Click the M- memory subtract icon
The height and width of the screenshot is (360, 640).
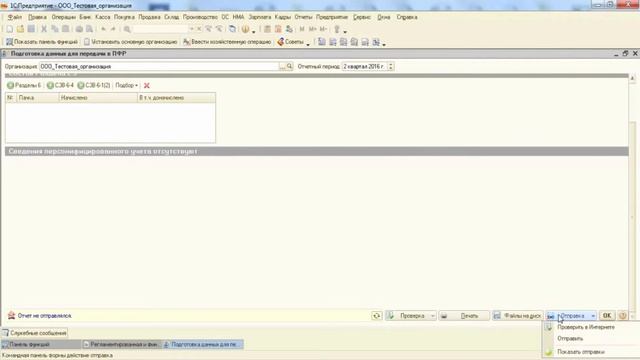click(323, 29)
